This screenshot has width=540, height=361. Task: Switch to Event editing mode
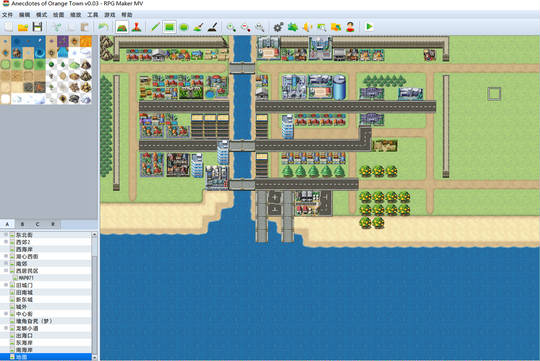point(136,27)
